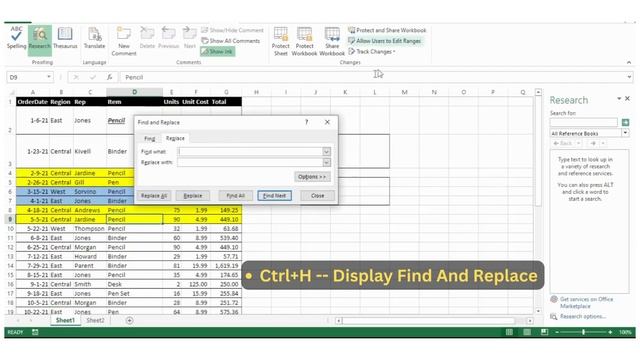The image size is (640, 360).
Task: Switch to Normal view in status bar
Action: [x=509, y=332]
